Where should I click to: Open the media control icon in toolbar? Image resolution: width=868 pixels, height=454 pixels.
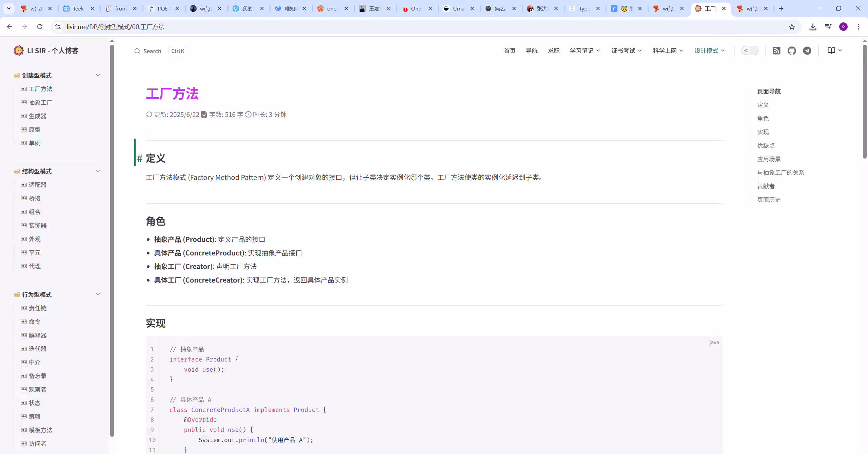click(x=828, y=26)
